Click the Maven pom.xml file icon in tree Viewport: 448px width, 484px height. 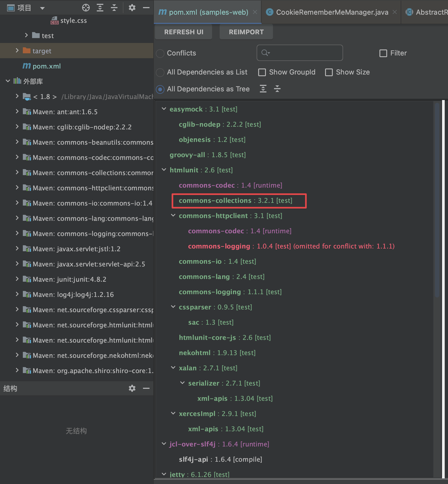[x=27, y=66]
